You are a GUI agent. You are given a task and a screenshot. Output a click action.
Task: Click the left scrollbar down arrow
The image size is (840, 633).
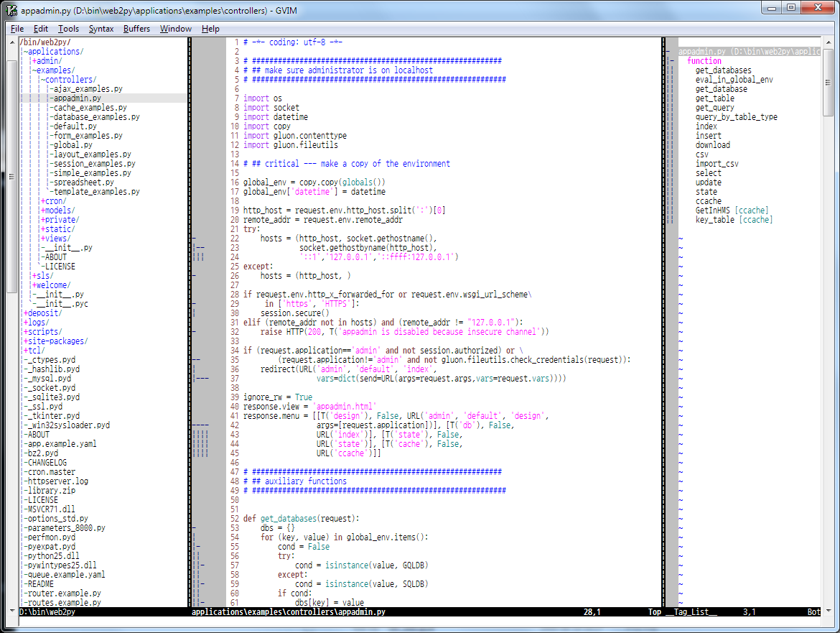pyautogui.click(x=12, y=611)
